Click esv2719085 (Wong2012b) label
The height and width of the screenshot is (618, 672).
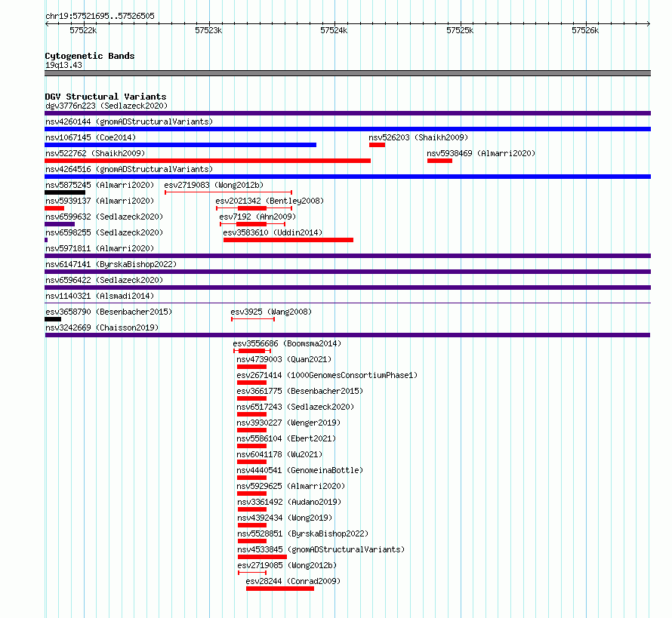pyautogui.click(x=287, y=565)
